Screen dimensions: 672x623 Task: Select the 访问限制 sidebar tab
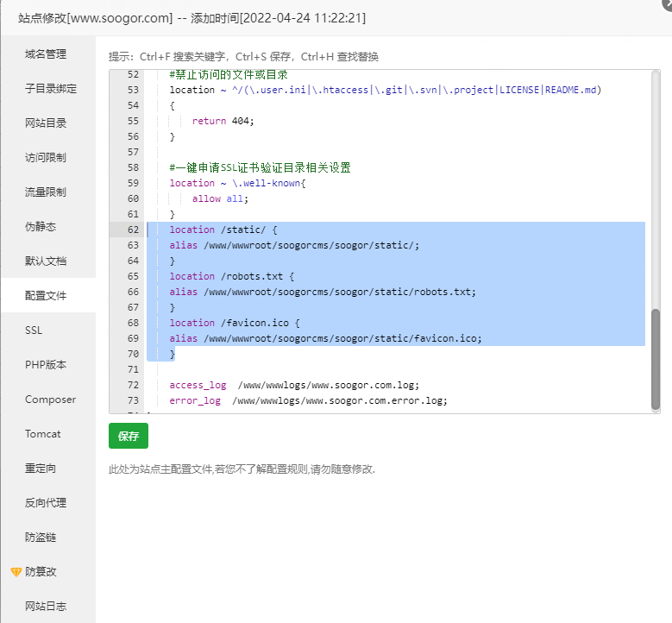[x=46, y=157]
